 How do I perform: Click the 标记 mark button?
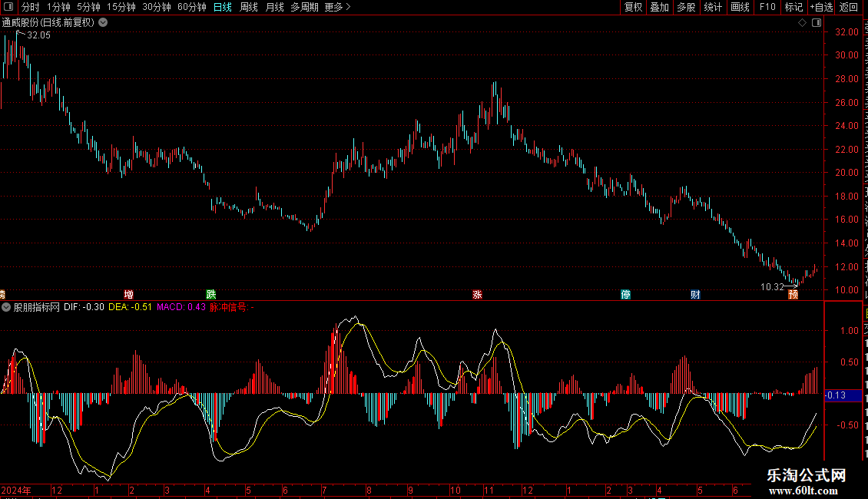tap(793, 7)
